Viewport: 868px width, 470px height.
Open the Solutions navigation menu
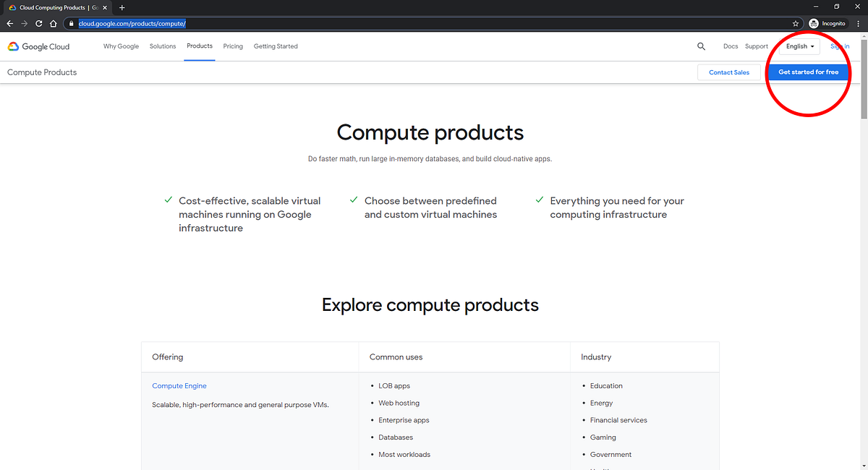pos(162,46)
